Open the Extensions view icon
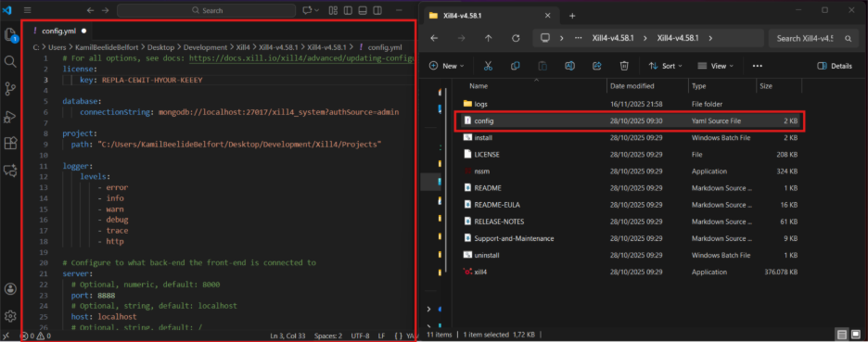The image size is (868, 342). tap(10, 144)
